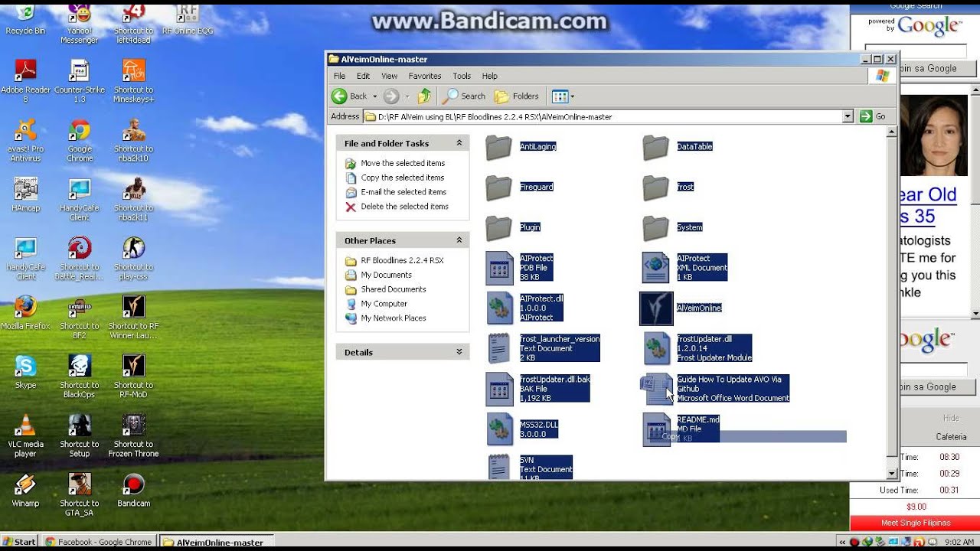This screenshot has height=551, width=980.
Task: Open the Tools menu
Action: [462, 77]
